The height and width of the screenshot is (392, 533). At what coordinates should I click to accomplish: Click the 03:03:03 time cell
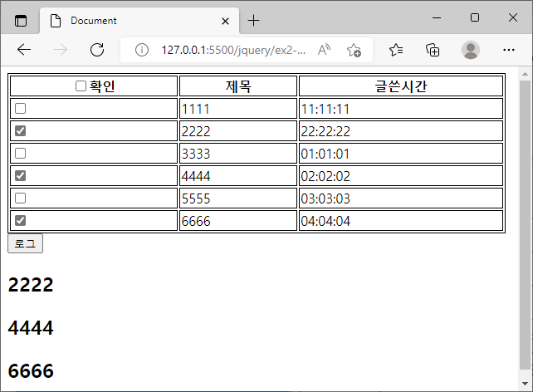pyautogui.click(x=401, y=198)
